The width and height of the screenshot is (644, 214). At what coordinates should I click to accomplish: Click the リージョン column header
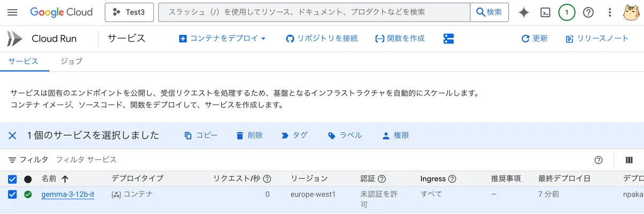[309, 179]
